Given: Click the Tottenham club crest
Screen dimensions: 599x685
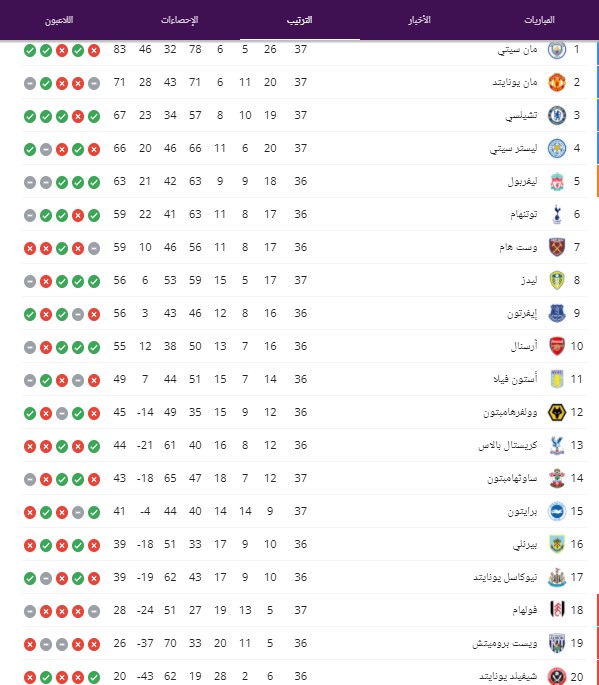Looking at the screenshot, I should coord(557,214).
